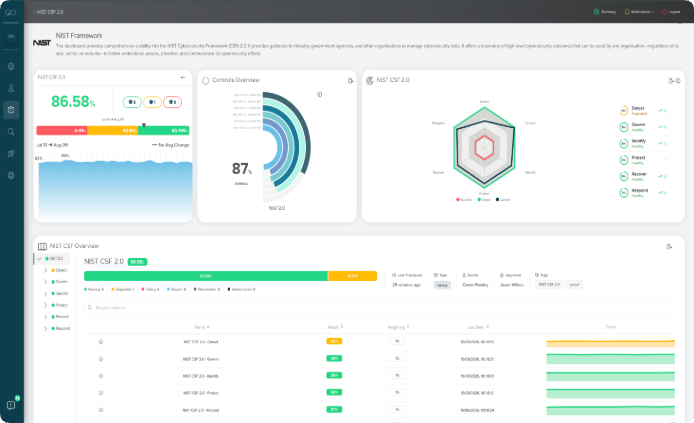Viewport: 694px width, 423px height.
Task: Sort the table by Weighting column
Action: (x=398, y=327)
